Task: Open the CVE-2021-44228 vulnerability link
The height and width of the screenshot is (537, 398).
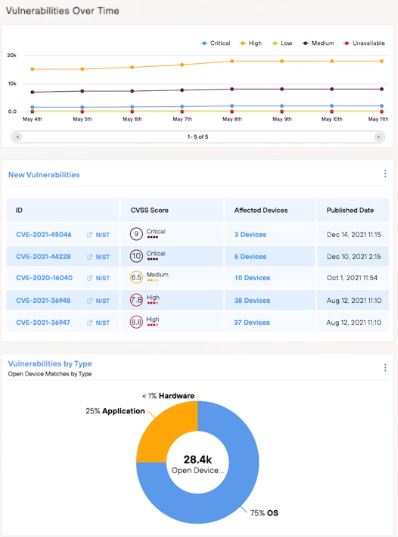Action: pyautogui.click(x=43, y=257)
